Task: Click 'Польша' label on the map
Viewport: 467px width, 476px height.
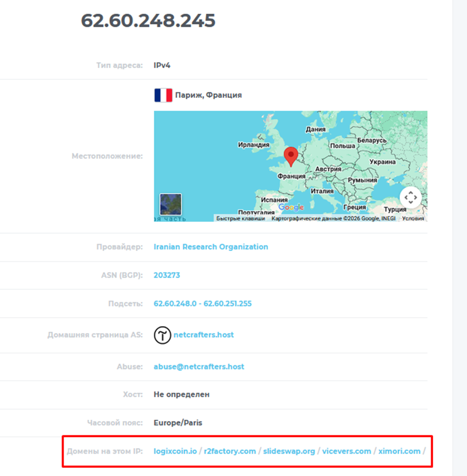Action: pos(343,146)
